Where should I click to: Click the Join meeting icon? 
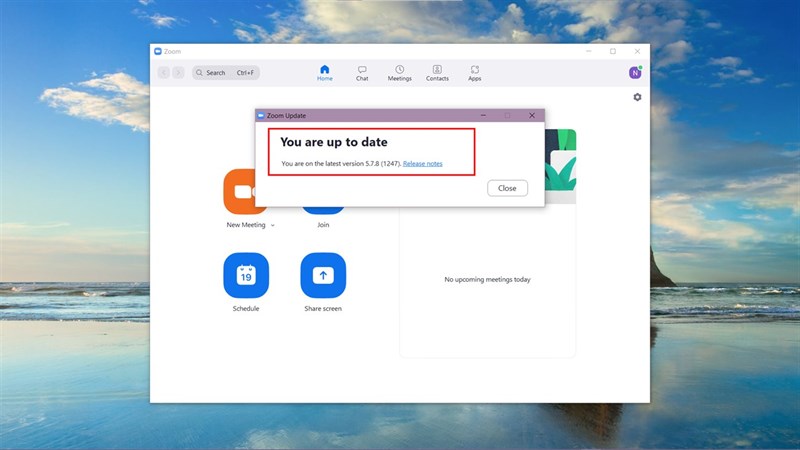click(323, 210)
